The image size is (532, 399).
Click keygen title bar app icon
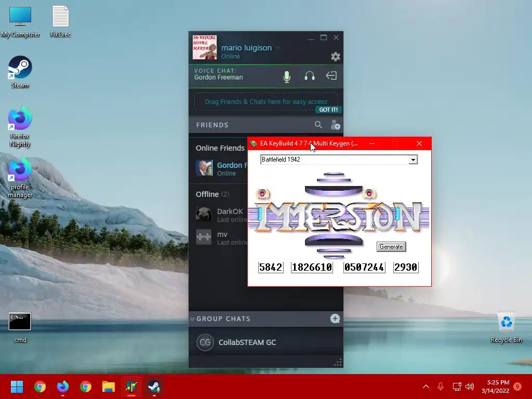[x=254, y=143]
